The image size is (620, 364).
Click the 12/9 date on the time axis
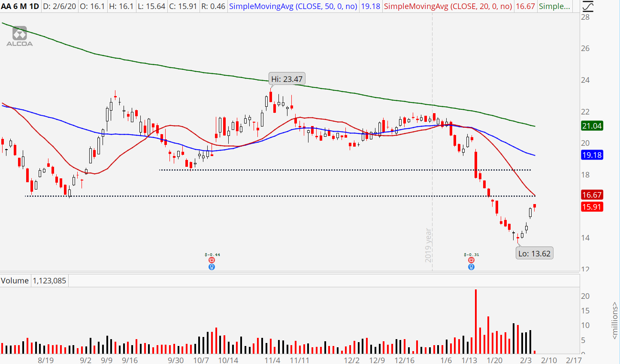tap(377, 360)
